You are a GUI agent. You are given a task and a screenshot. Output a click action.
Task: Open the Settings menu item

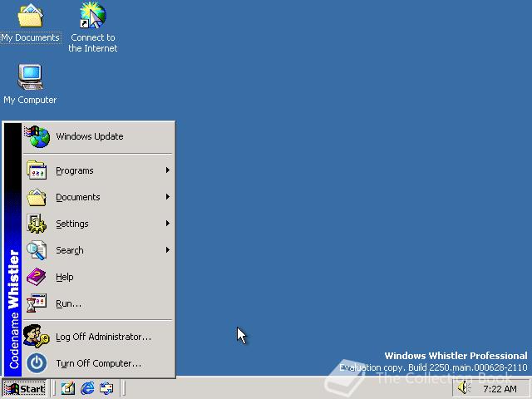[x=98, y=224]
